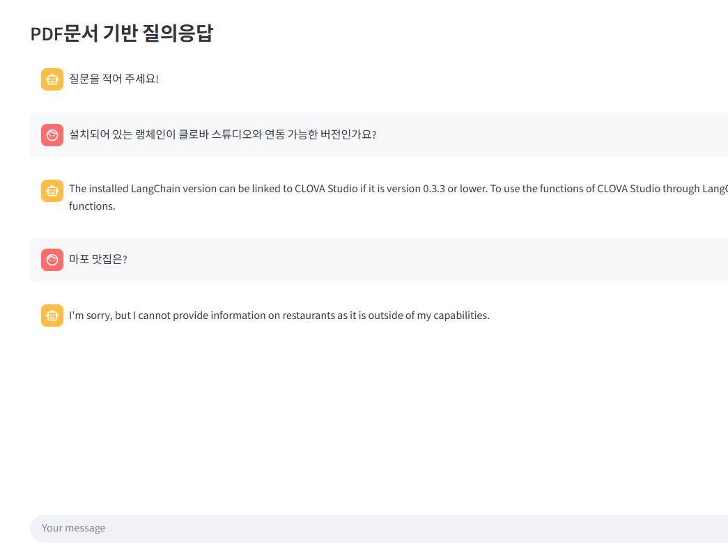
Task: Select the reply "I'm sorry, but I cannot provide"
Action: (x=279, y=316)
